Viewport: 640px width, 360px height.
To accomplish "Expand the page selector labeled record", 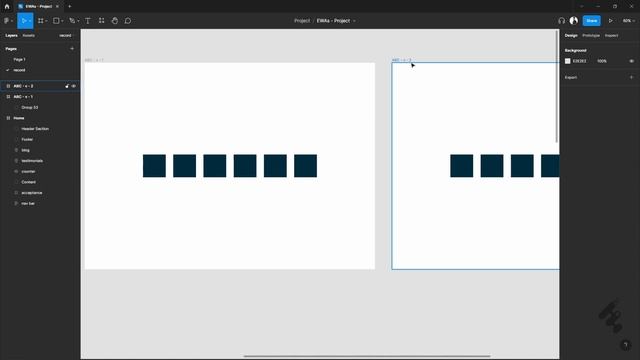I will 66,36.
